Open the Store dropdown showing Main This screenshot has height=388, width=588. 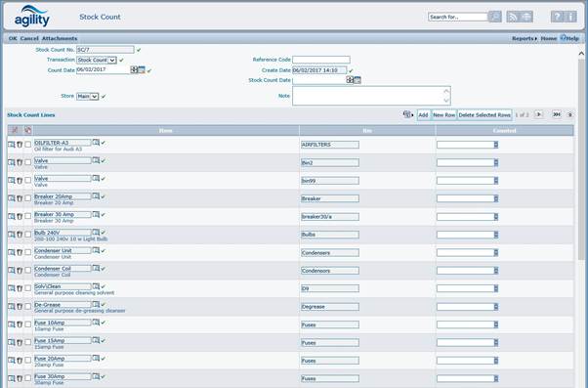[x=87, y=97]
